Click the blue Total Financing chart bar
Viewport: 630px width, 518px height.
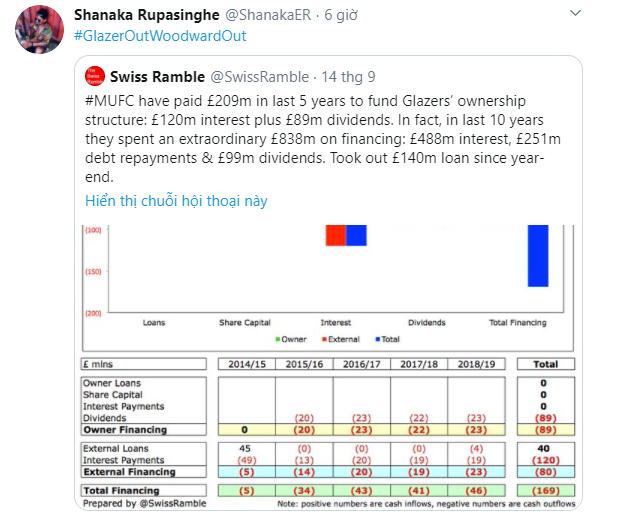point(539,255)
